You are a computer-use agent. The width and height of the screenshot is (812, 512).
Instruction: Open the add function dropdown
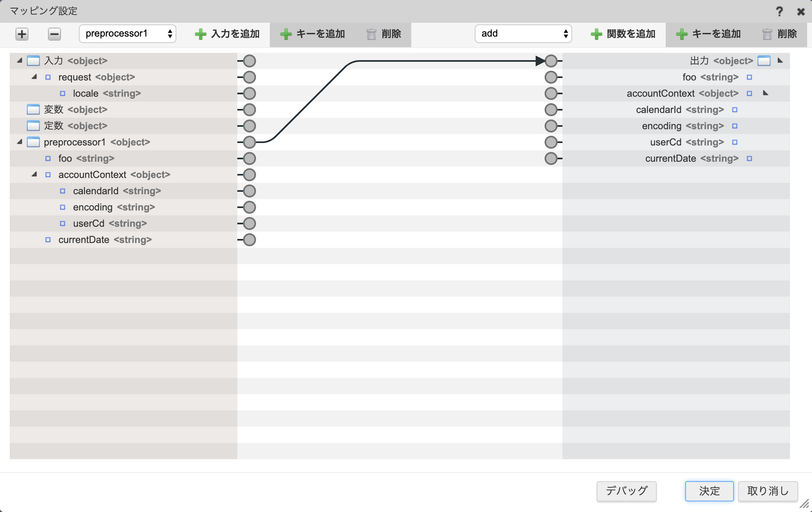tap(523, 34)
